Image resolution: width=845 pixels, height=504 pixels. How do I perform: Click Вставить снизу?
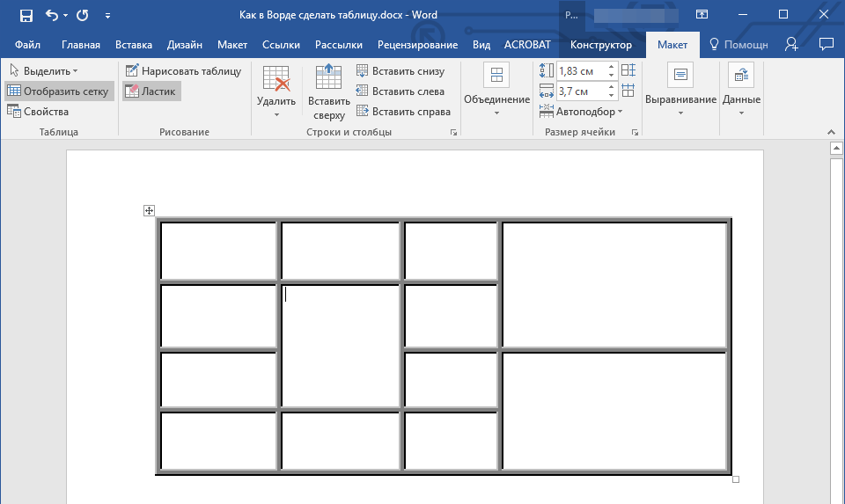[401, 70]
